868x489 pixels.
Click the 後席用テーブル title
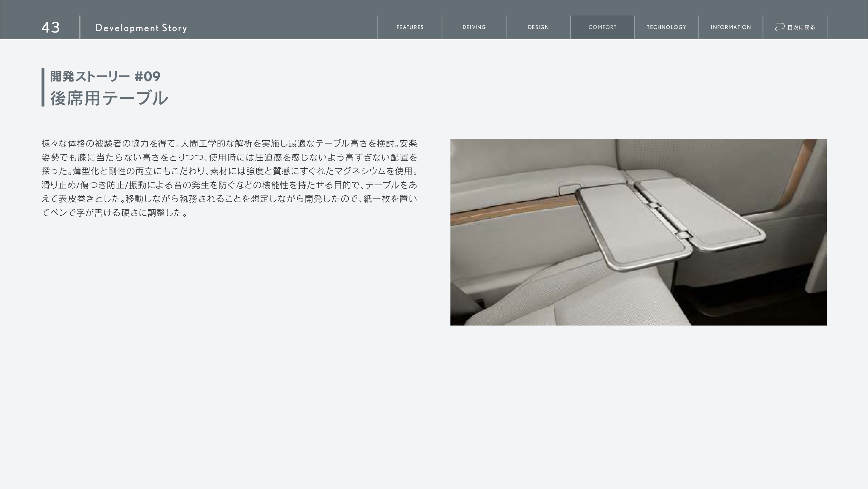pyautogui.click(x=109, y=98)
